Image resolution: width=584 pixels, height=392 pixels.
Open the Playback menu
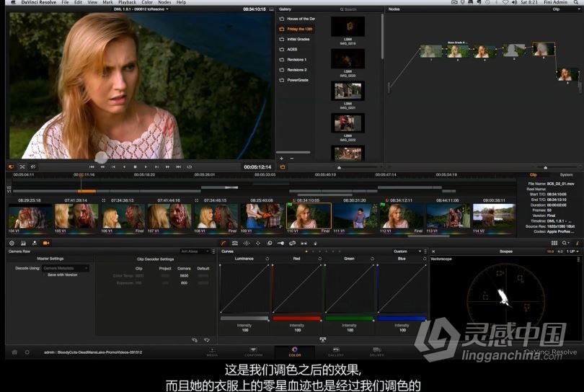(x=128, y=2)
